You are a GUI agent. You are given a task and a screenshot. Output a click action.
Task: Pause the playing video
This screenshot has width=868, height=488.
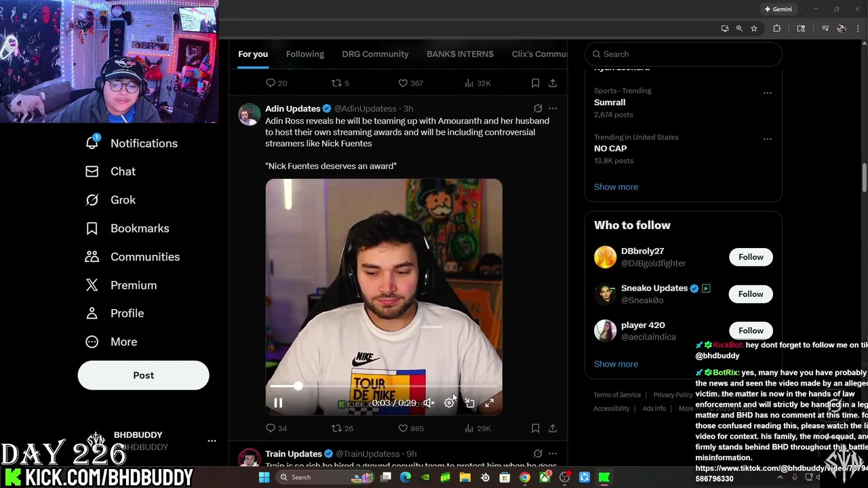278,403
